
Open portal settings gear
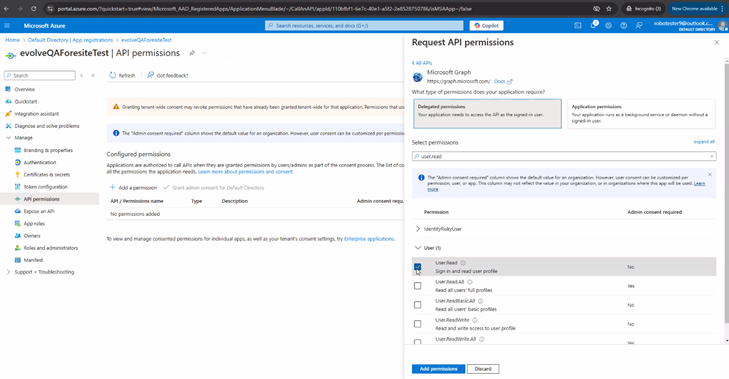click(x=608, y=26)
